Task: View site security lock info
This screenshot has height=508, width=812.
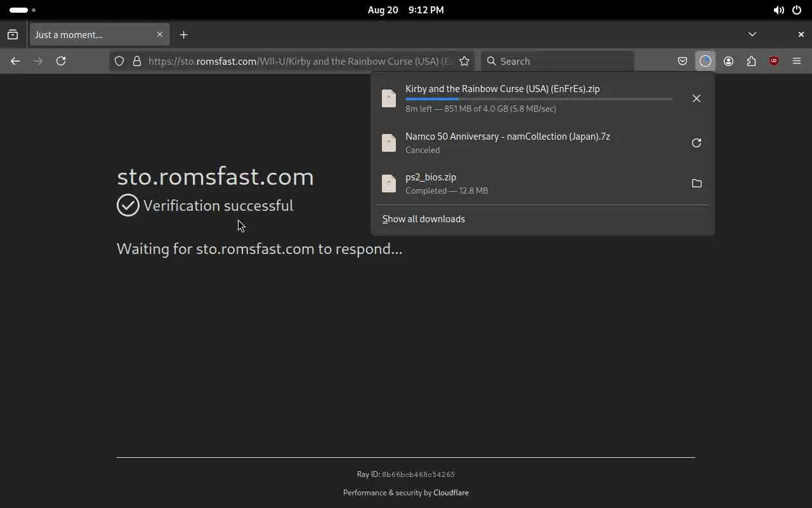Action: 136,61
